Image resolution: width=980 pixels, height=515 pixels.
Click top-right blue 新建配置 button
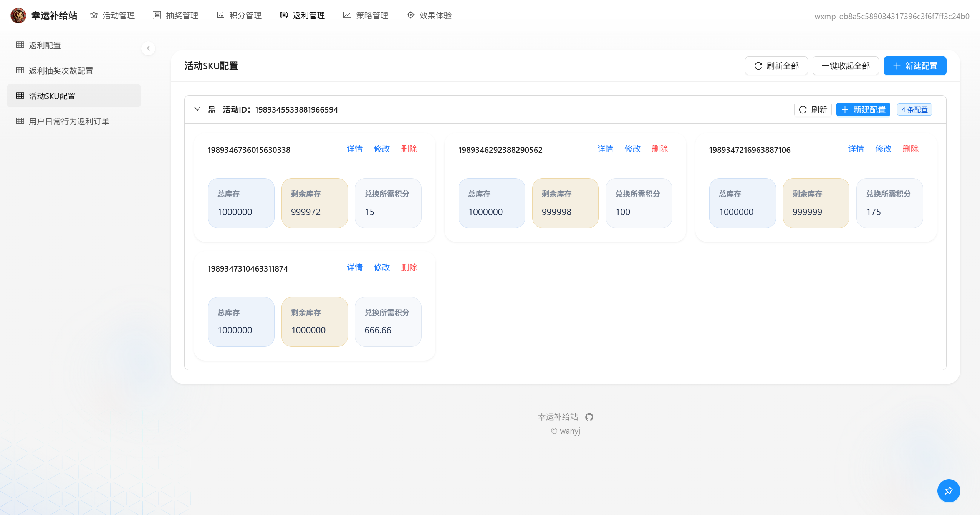click(x=915, y=66)
